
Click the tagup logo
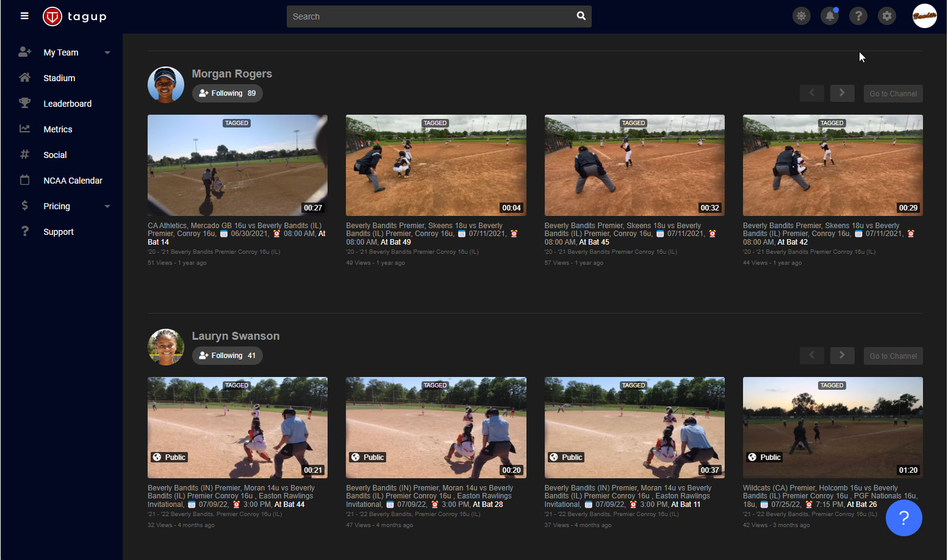[x=74, y=16]
